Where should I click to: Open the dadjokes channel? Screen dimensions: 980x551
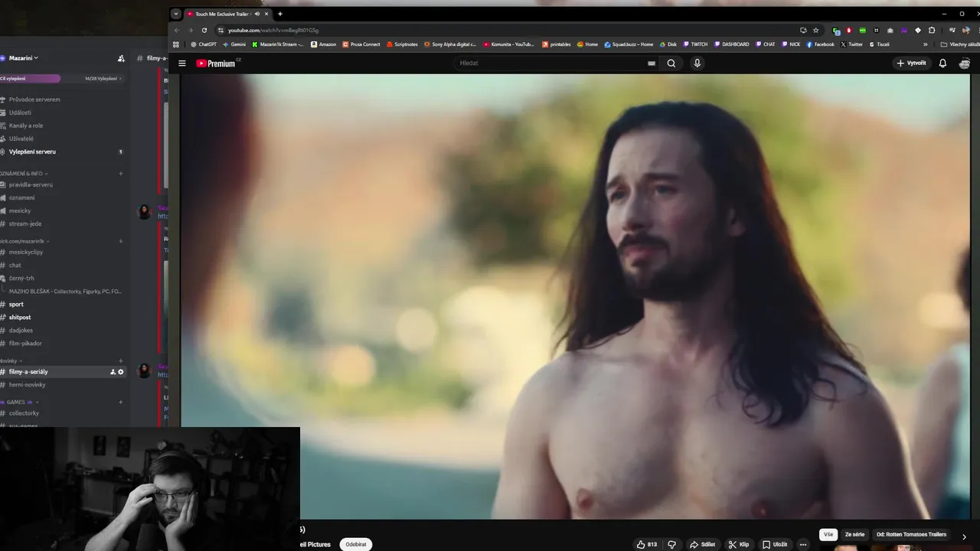[x=21, y=330]
